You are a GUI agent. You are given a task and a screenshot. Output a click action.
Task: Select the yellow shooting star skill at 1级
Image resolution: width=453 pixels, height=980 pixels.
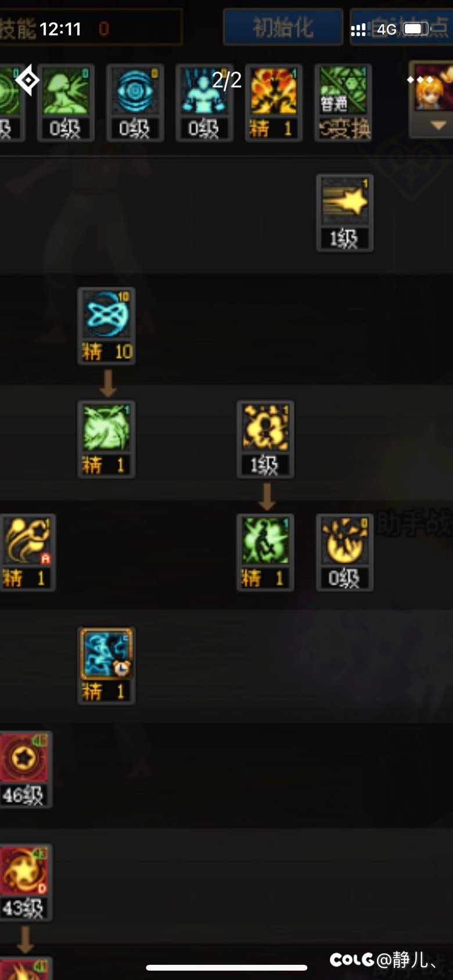click(345, 212)
